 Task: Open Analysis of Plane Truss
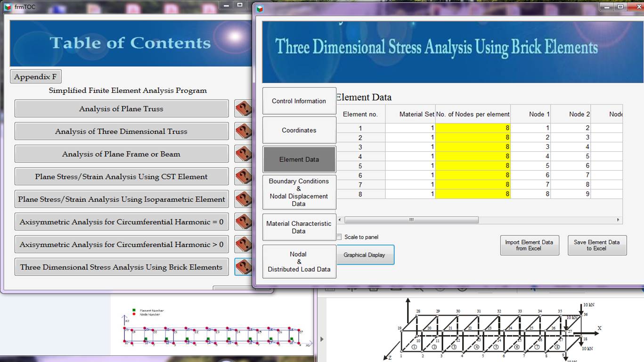click(x=122, y=109)
